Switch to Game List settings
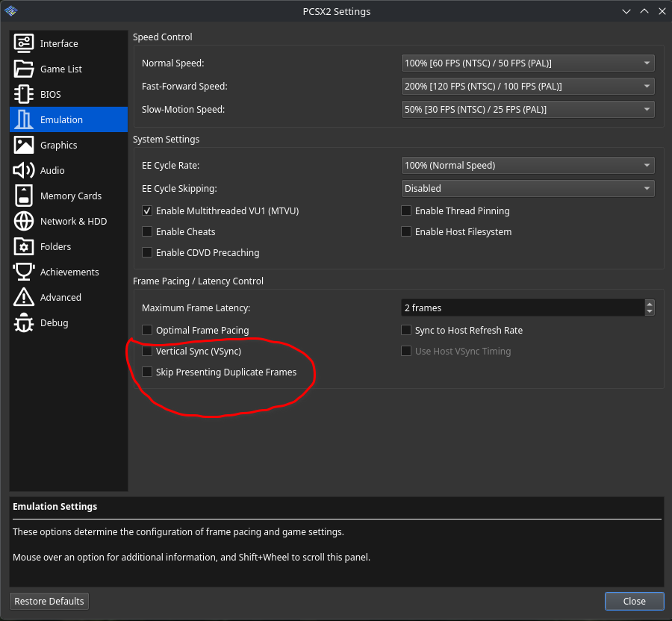Viewport: 672px width, 621px height. point(69,69)
